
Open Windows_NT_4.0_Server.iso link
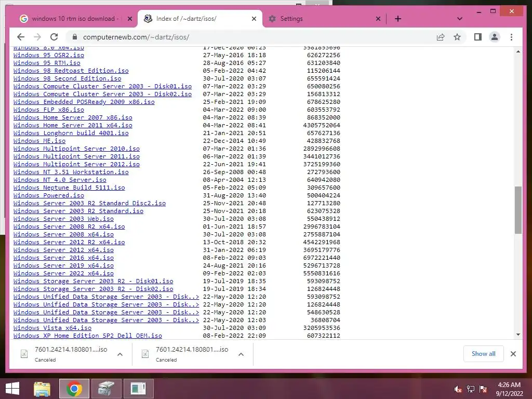click(x=60, y=180)
